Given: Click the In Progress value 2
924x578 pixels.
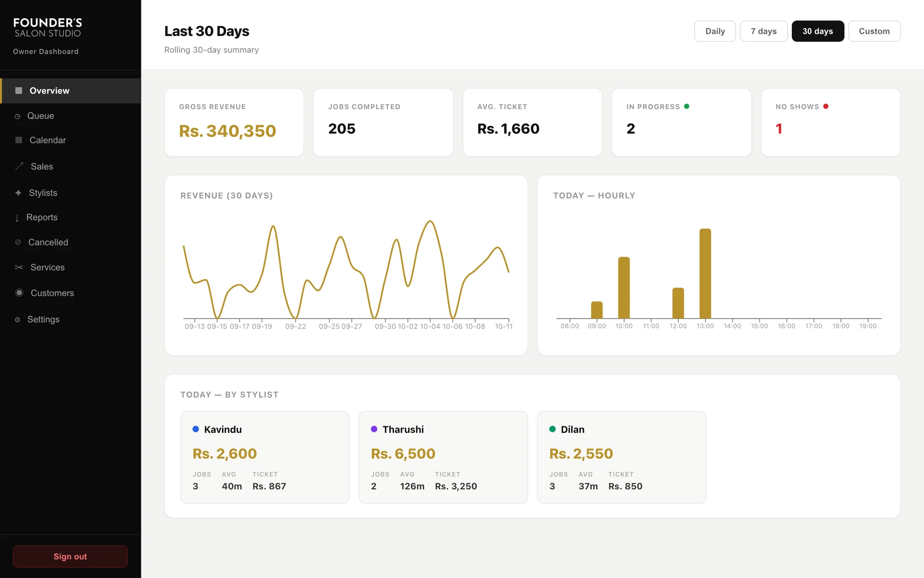Looking at the screenshot, I should pyautogui.click(x=631, y=129).
